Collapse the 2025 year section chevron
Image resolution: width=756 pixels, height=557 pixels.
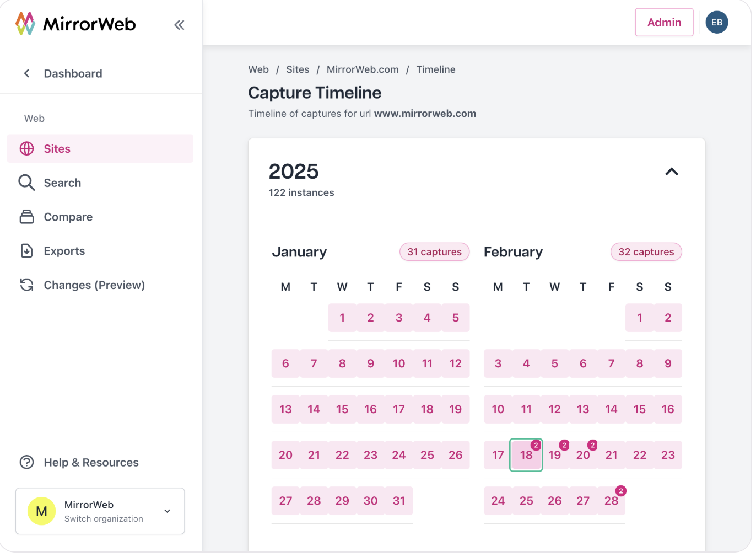click(x=672, y=172)
